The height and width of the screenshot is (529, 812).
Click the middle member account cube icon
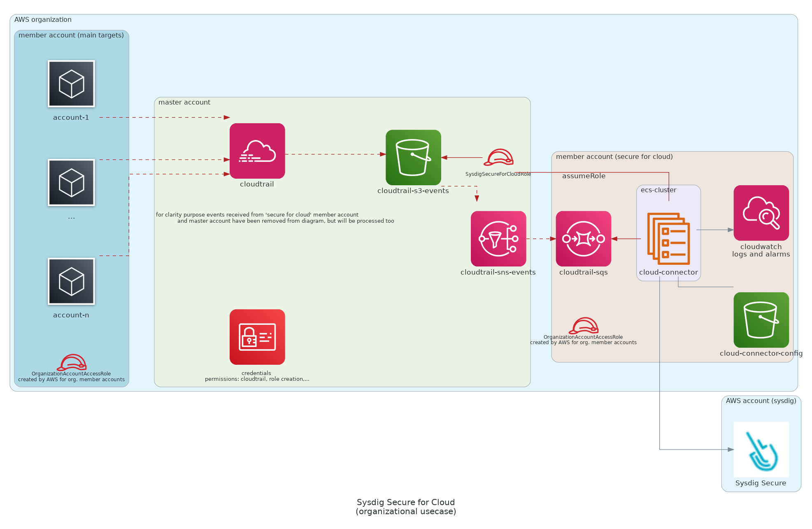coord(71,182)
